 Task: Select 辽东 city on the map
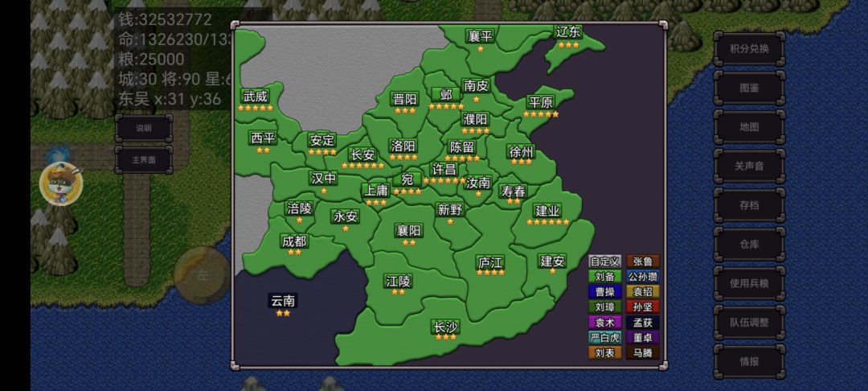[568, 32]
